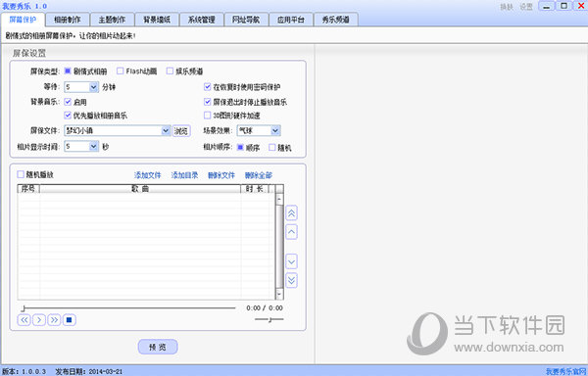The width and height of the screenshot is (588, 376).
Task: Click the 0:00 / 0:00 time display
Action: [x=265, y=308]
